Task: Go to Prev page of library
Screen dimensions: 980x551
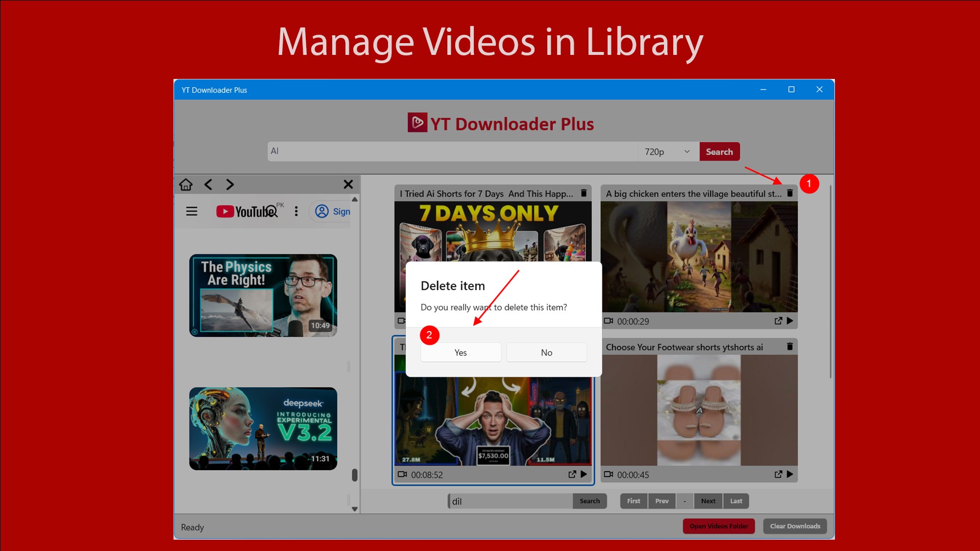Action: (x=662, y=501)
